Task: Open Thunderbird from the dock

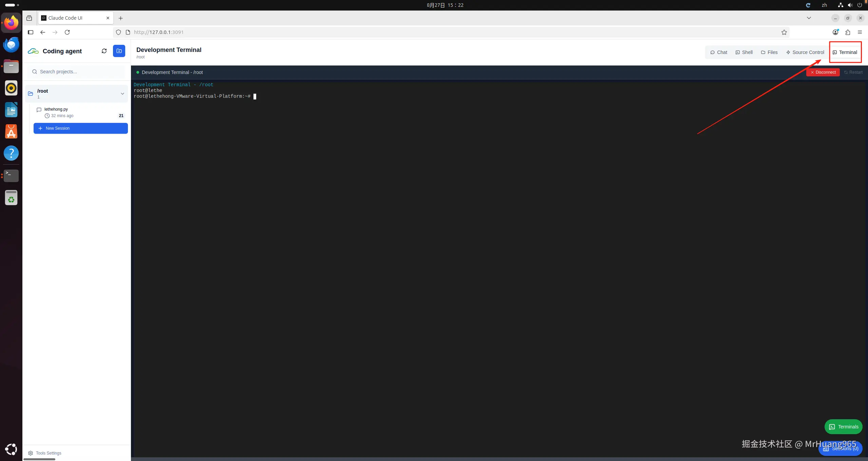Action: pyautogui.click(x=11, y=44)
